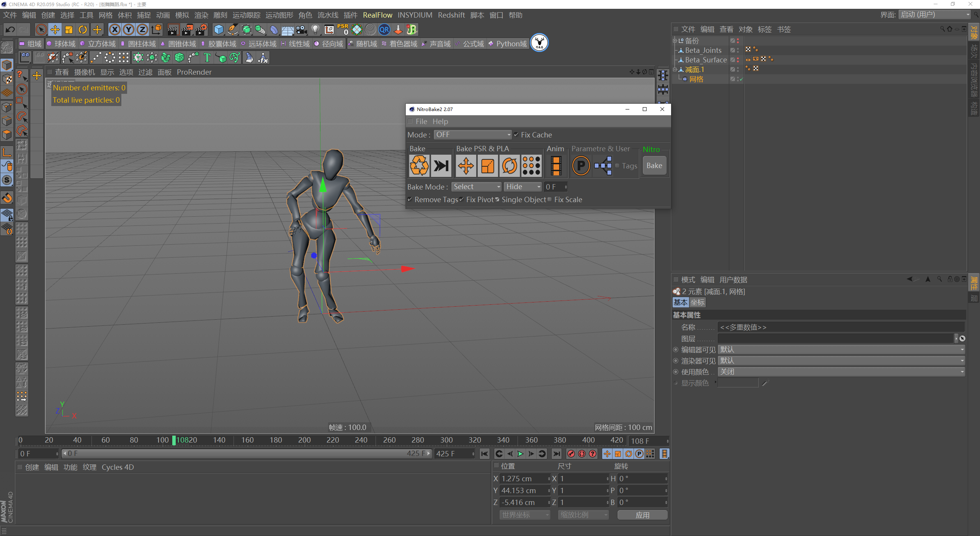Image resolution: width=980 pixels, height=536 pixels.
Task: Open the Bake Mode Select dropdown
Action: pyautogui.click(x=477, y=187)
